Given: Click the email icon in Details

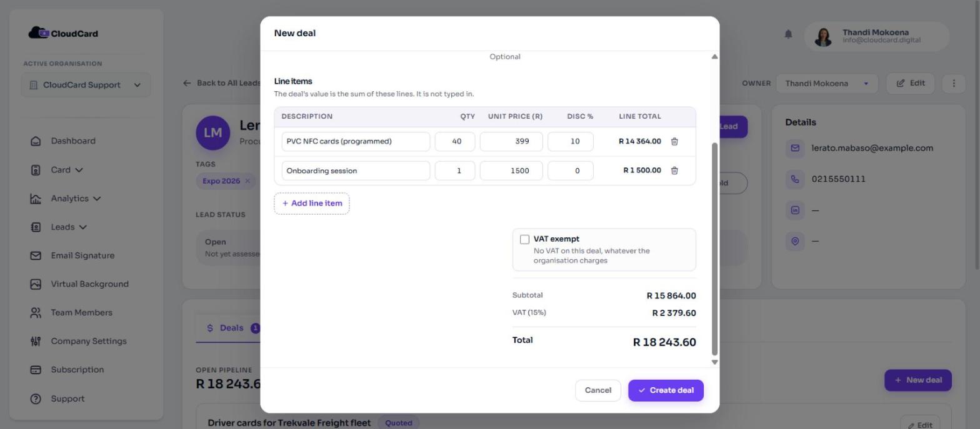Looking at the screenshot, I should (x=795, y=148).
